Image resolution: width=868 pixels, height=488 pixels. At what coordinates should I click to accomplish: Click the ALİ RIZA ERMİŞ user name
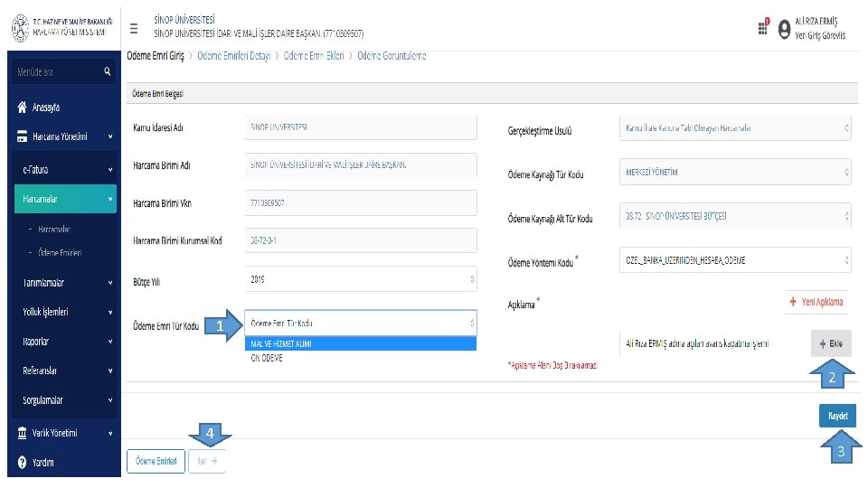click(x=816, y=21)
